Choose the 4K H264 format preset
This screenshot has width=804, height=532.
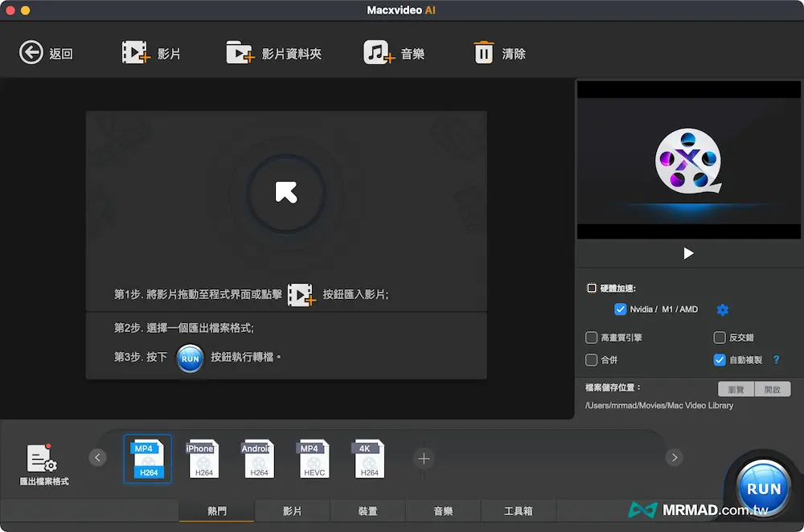pyautogui.click(x=369, y=459)
